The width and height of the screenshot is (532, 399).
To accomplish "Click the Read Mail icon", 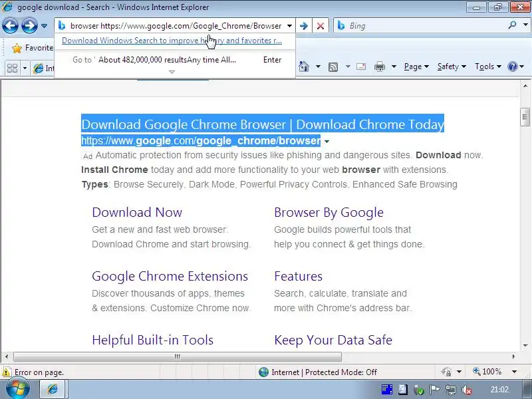I will coord(361,66).
